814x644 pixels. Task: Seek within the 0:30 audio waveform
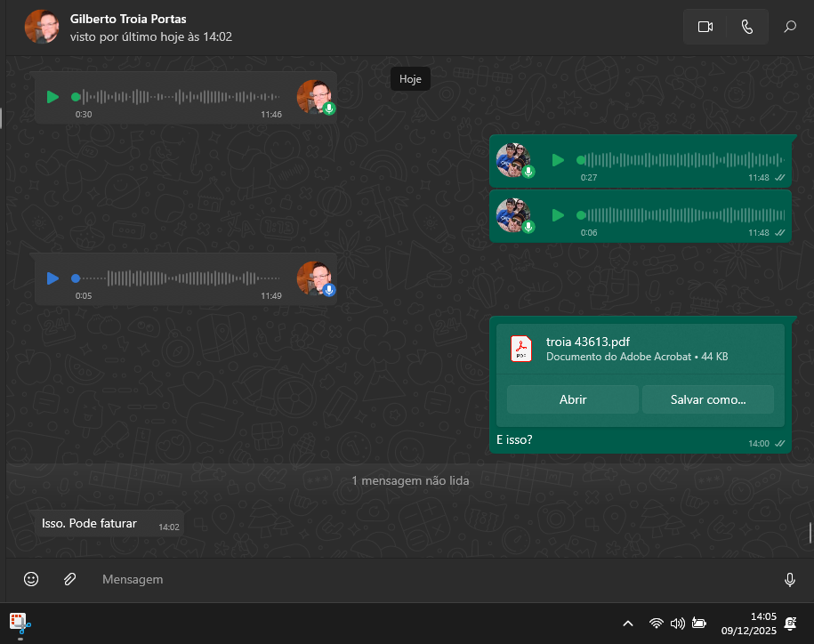coord(178,97)
